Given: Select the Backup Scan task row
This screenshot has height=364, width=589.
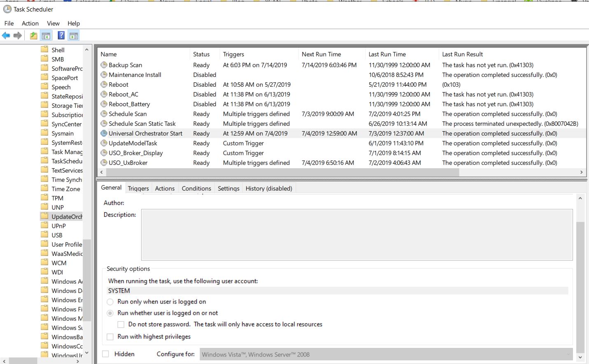Looking at the screenshot, I should coord(126,65).
